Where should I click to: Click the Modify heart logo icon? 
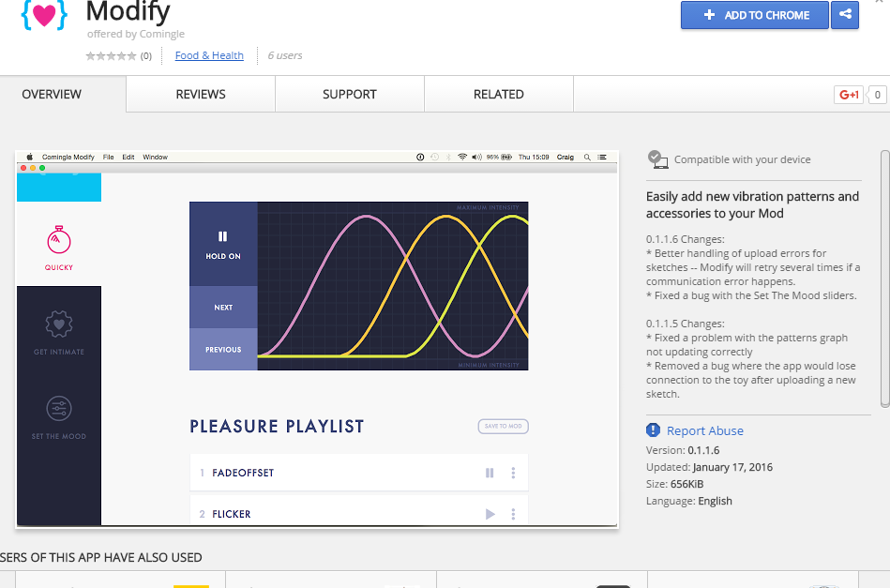pyautogui.click(x=44, y=15)
